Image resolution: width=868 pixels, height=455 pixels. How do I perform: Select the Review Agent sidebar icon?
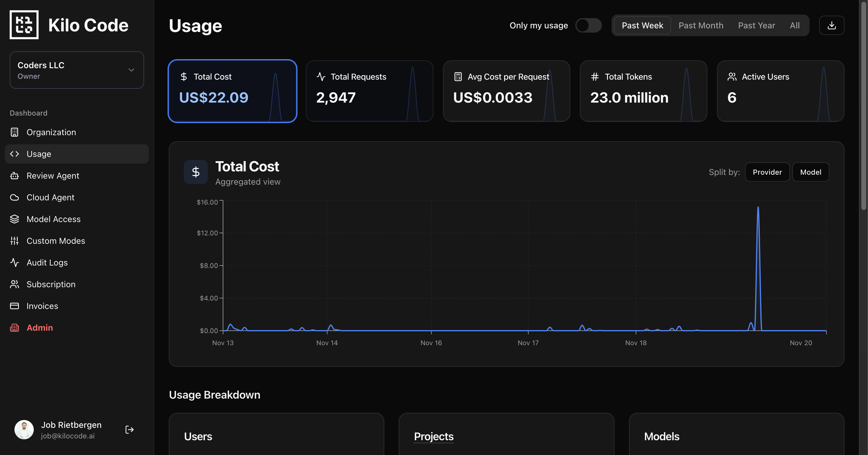(14, 176)
